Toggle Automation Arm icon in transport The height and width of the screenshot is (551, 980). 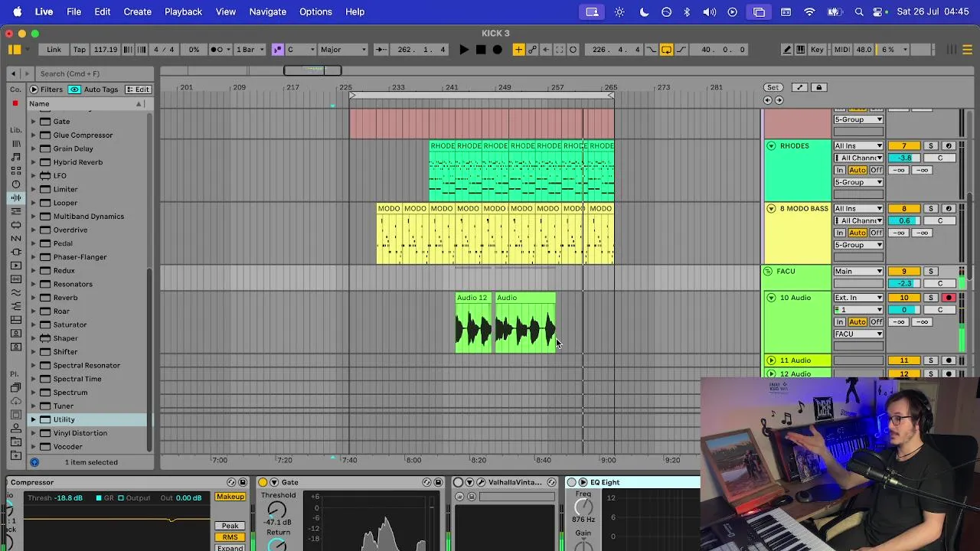click(532, 50)
